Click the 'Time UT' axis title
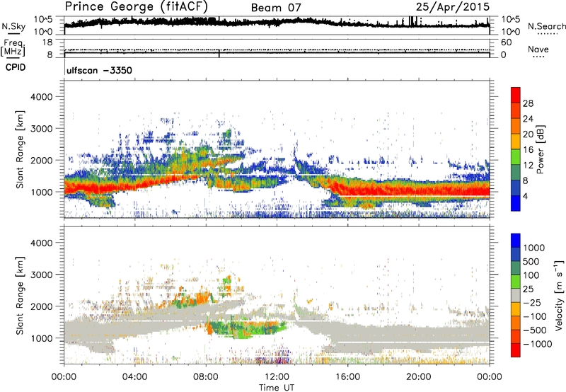This screenshot has width=566, height=392. [x=277, y=388]
